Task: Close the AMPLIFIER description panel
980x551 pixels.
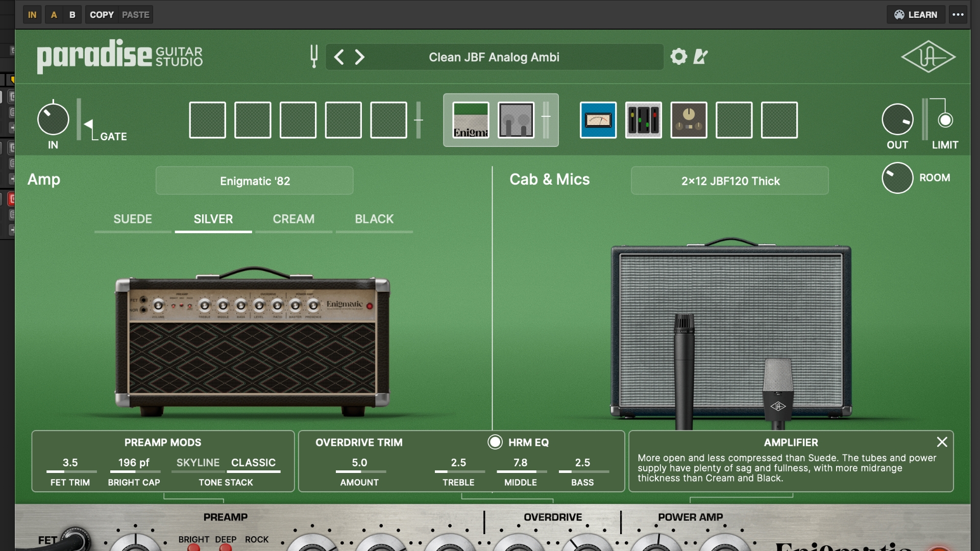Action: pos(942,442)
